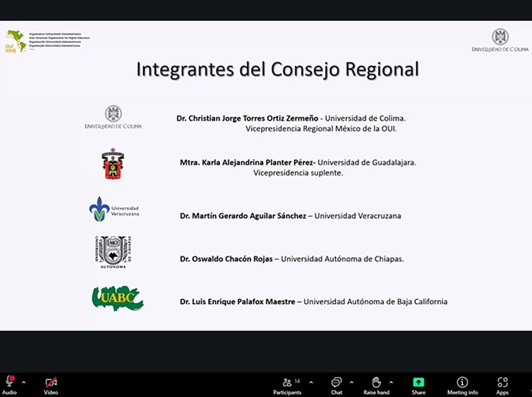Click the name Mtra. Karla Alejandrina Planter Pérez

(x=248, y=163)
